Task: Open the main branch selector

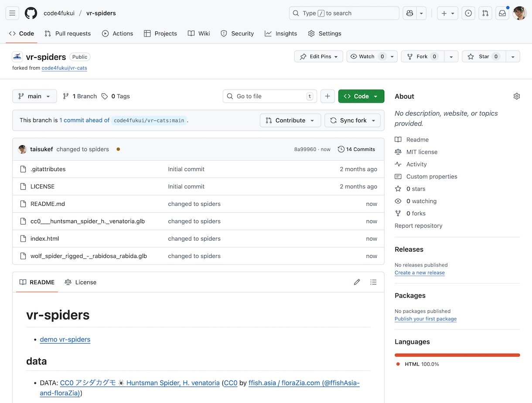Action: tap(34, 96)
